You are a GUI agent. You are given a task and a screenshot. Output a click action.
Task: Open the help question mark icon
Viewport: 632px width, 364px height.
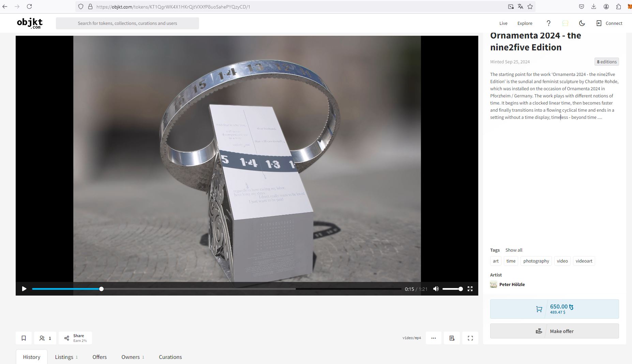[548, 23]
